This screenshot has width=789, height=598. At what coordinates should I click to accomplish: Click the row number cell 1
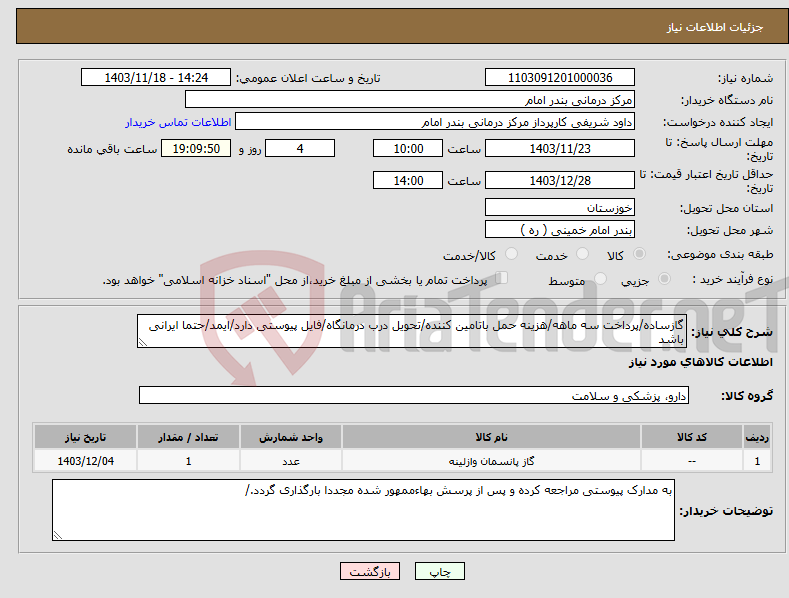coord(757,461)
